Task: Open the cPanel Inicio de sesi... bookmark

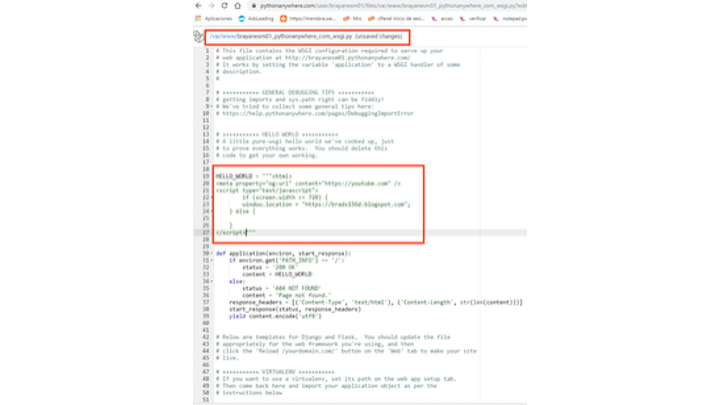Action: coord(396,19)
